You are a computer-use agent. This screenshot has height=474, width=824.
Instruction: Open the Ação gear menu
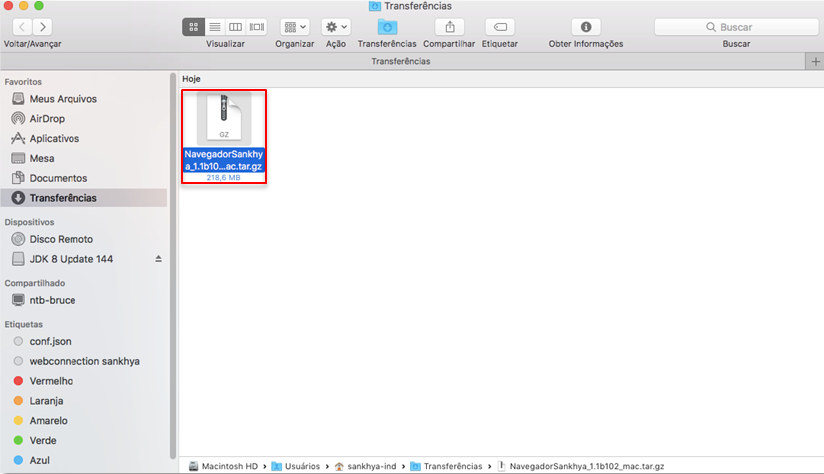(x=336, y=27)
